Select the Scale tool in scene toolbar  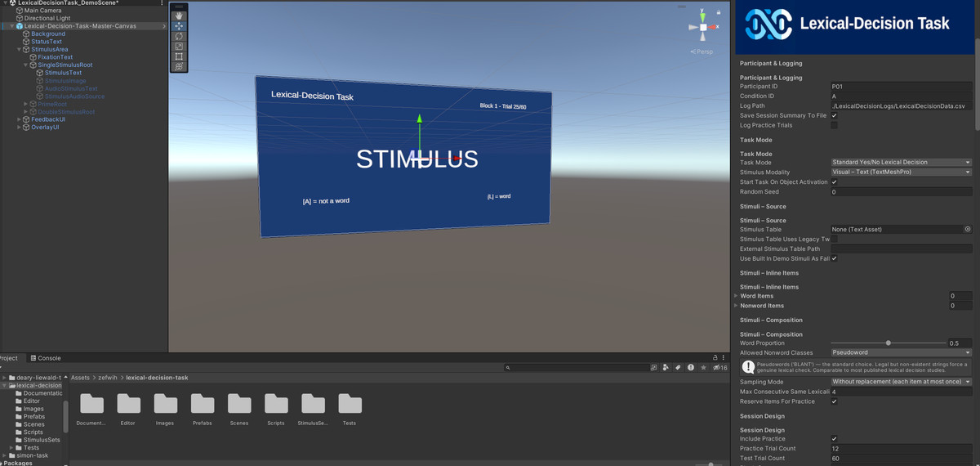pyautogui.click(x=179, y=47)
